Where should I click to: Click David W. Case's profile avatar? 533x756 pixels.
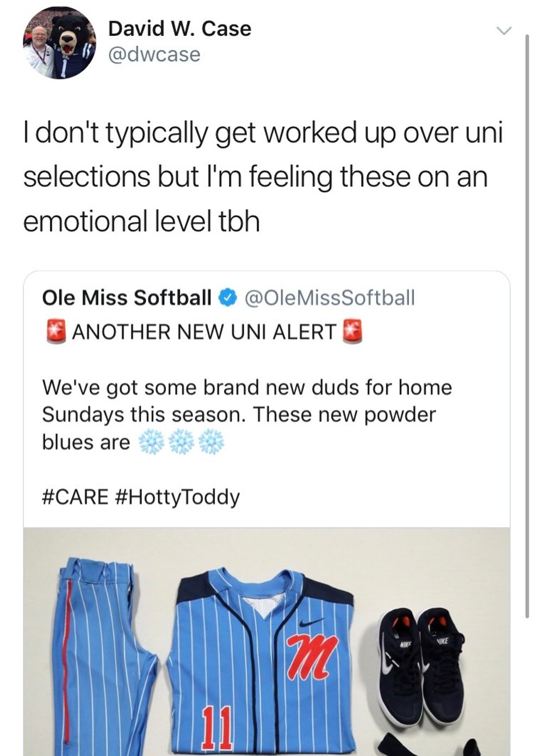tap(59, 43)
